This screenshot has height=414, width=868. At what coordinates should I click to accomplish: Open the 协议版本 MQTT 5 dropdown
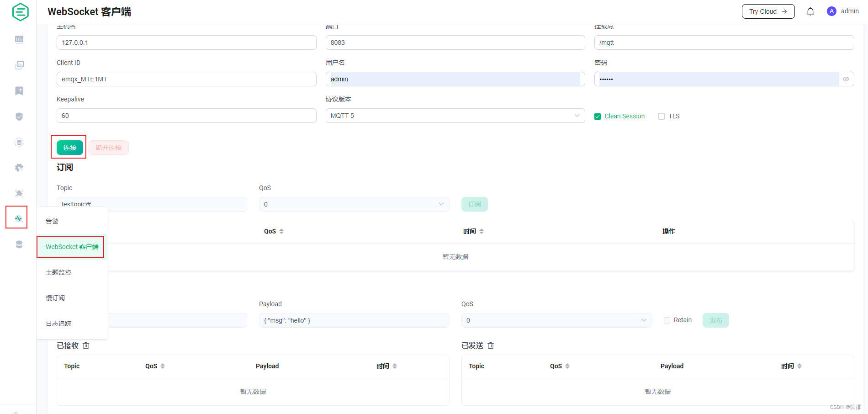click(455, 116)
